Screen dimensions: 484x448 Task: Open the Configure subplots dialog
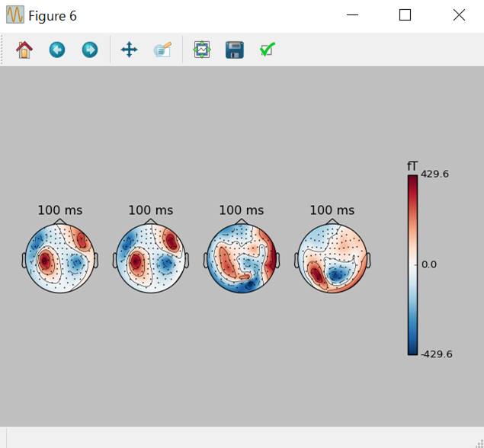pyautogui.click(x=201, y=50)
